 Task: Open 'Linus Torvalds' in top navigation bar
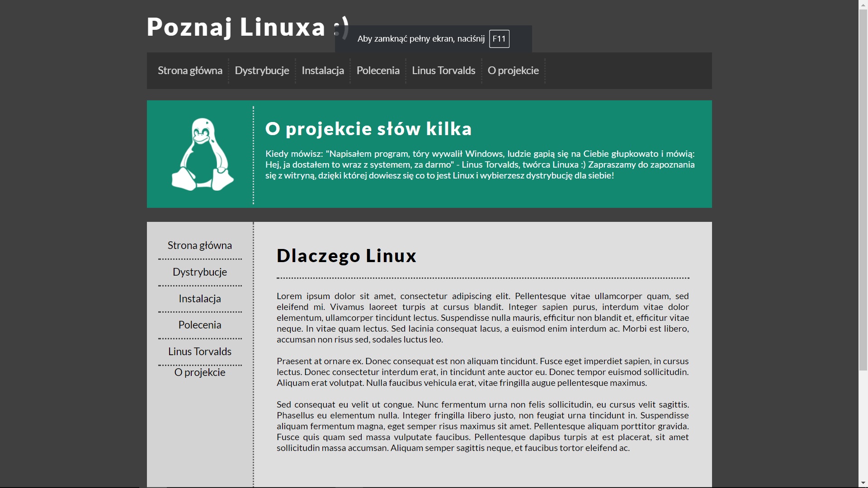click(443, 70)
